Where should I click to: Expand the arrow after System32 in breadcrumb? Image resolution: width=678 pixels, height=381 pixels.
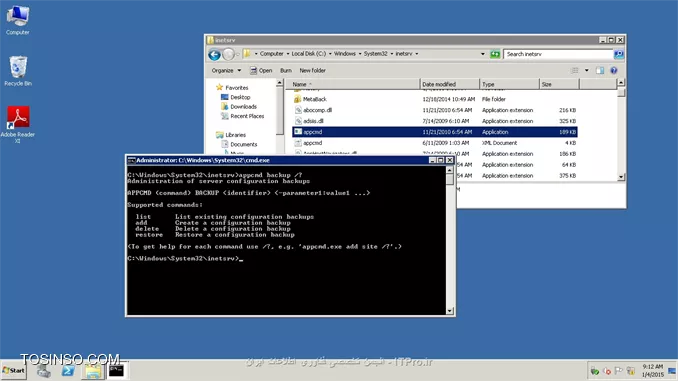click(x=392, y=54)
